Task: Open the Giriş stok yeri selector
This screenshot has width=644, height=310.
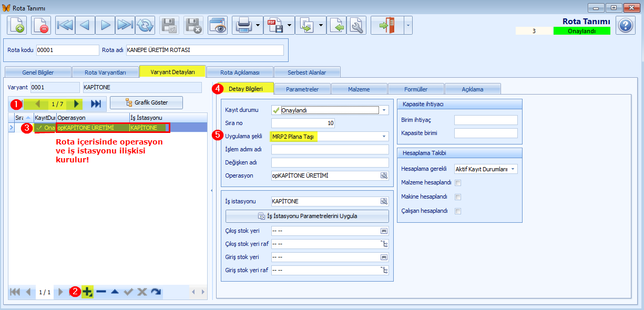Action: click(x=384, y=257)
